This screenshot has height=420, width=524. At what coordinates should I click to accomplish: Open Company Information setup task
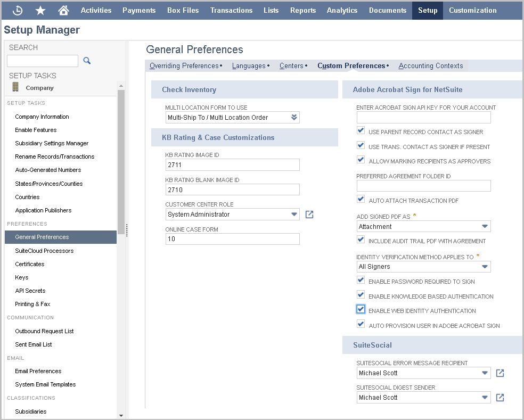[42, 117]
